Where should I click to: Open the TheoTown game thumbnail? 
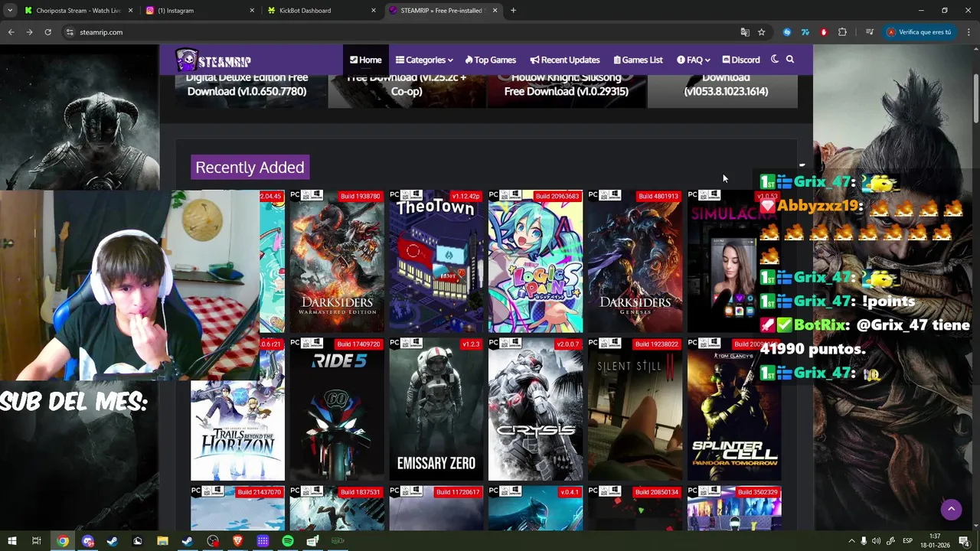click(436, 261)
